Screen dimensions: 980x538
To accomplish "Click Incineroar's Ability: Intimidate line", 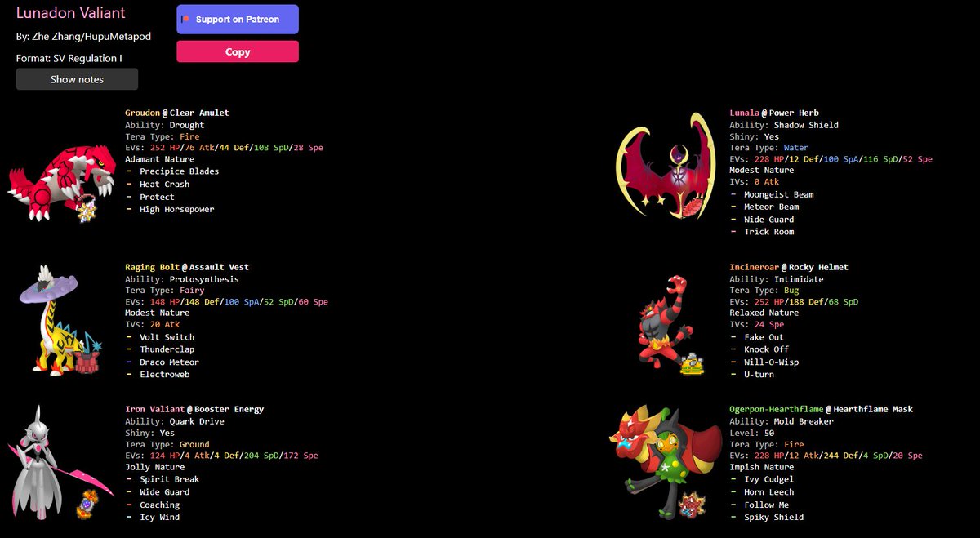I will pyautogui.click(x=776, y=279).
